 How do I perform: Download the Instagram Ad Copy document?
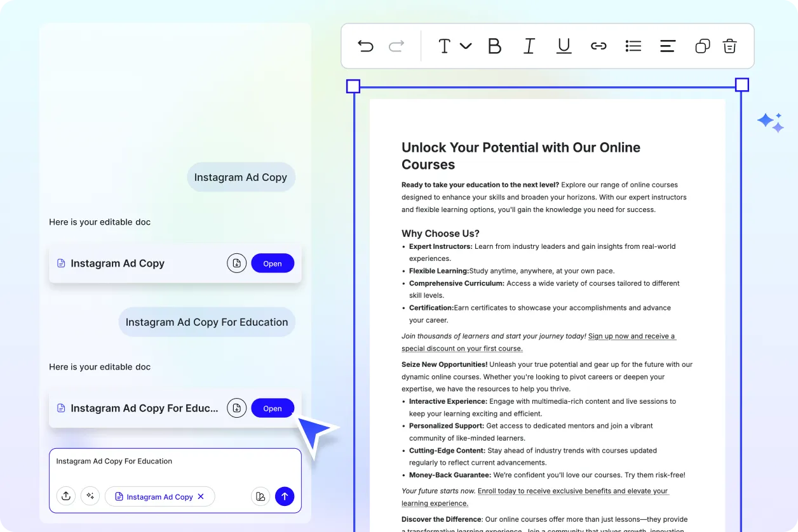[236, 263]
